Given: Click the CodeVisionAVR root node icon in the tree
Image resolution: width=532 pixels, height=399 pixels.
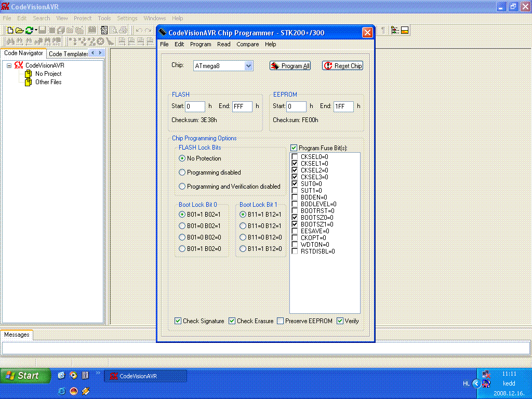Looking at the screenshot, I should [19, 65].
